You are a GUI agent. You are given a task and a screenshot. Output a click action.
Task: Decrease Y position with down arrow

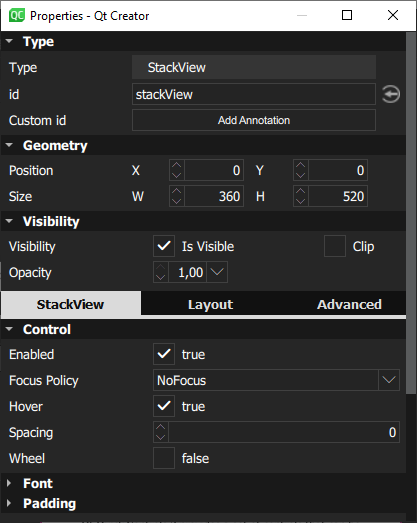click(x=301, y=175)
